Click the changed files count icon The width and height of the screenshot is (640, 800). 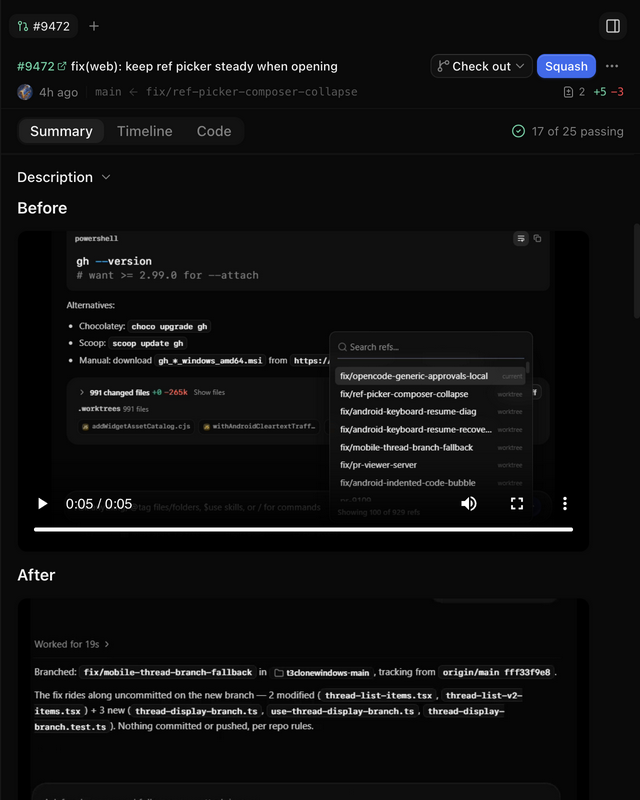tap(568, 92)
